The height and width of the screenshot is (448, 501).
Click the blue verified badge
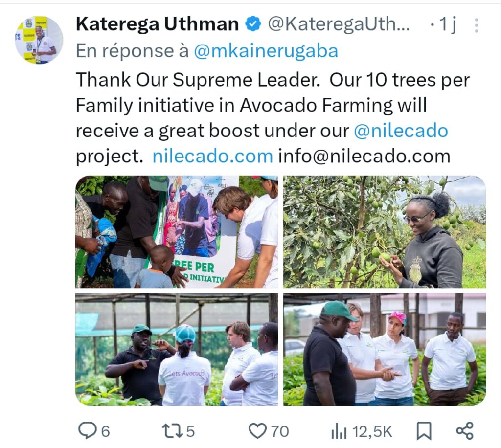click(x=253, y=24)
